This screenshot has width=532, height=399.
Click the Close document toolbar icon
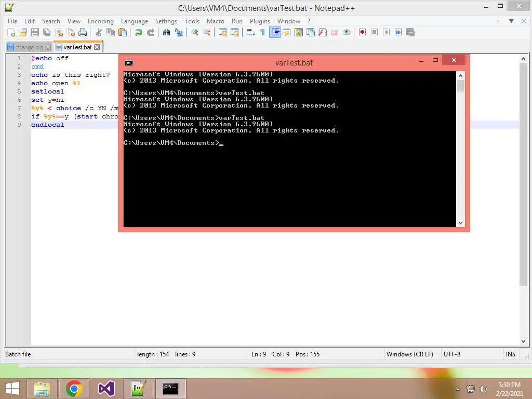pos(59,32)
